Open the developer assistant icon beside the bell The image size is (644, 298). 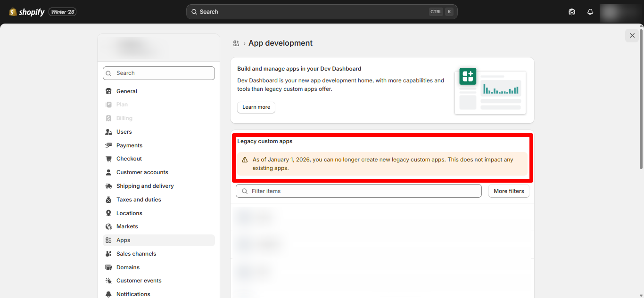point(571,11)
